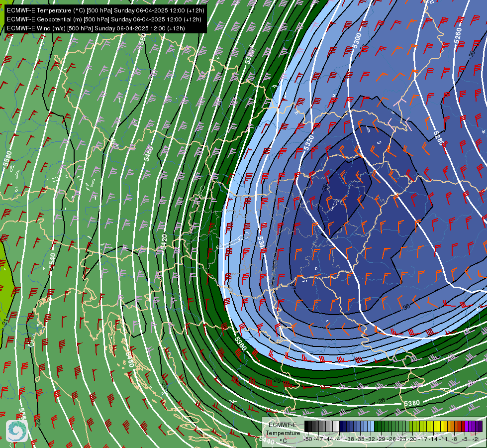The height and width of the screenshot is (448, 487).
Task: Click the 5260 geopotential contour label
Action: click(458, 36)
